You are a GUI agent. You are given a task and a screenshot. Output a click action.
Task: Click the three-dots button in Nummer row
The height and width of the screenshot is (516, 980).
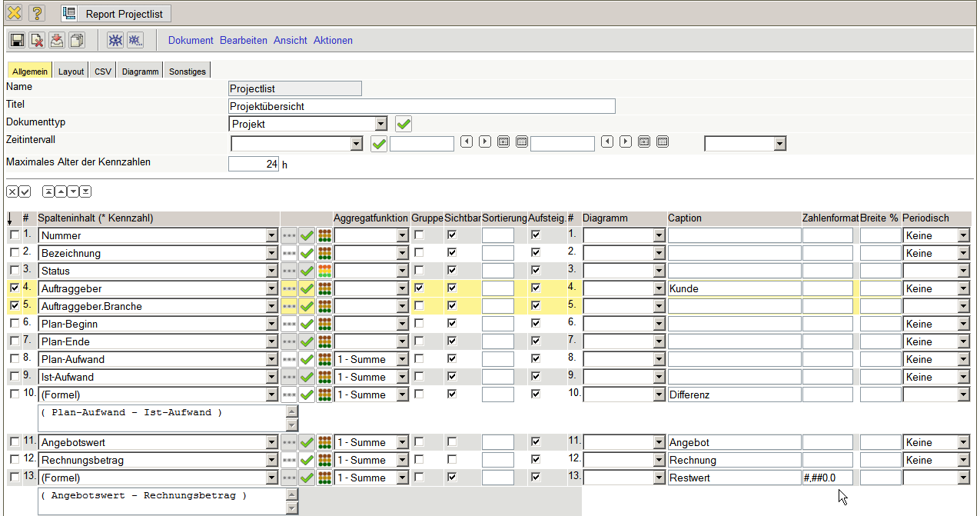(289, 235)
